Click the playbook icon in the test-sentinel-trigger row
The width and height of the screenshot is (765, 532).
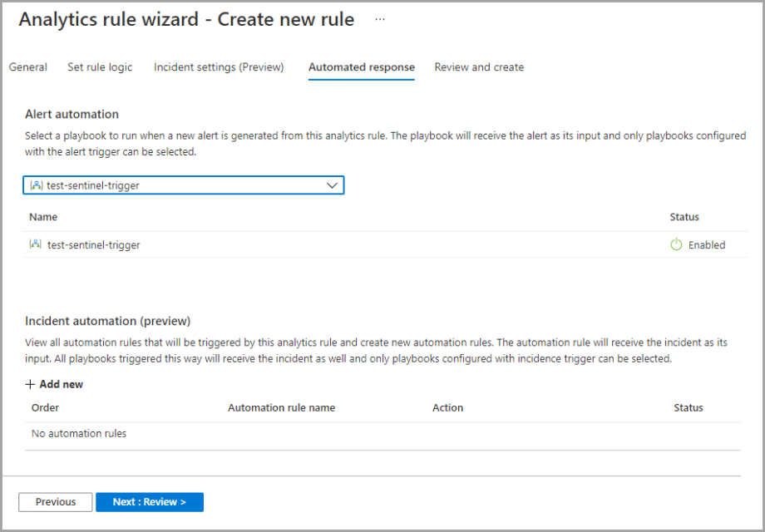click(x=36, y=244)
